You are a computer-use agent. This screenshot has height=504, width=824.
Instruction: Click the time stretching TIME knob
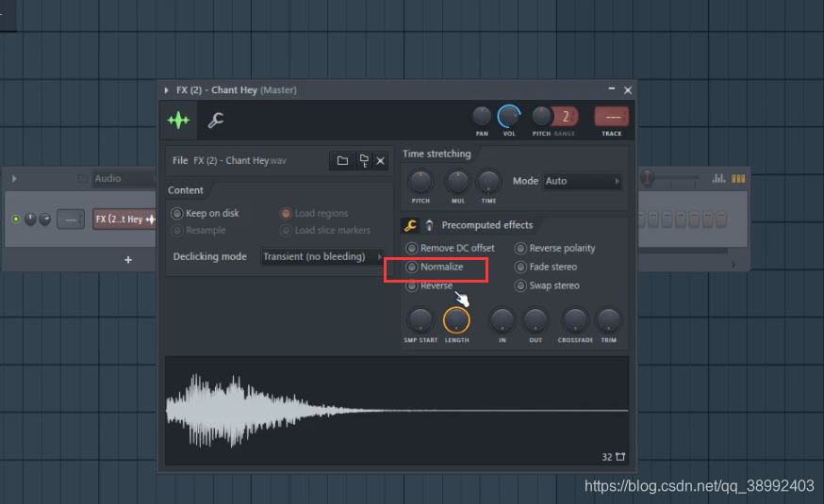(488, 182)
